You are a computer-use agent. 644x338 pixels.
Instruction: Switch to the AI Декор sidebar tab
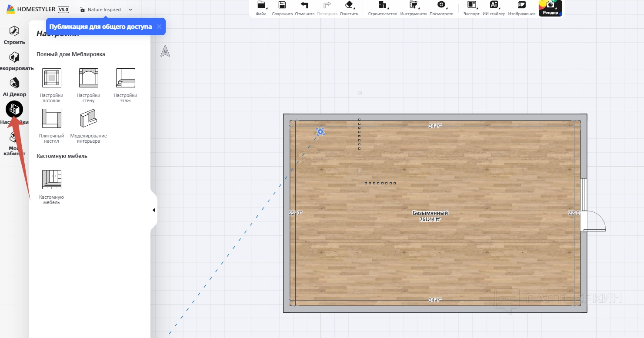[x=14, y=87]
